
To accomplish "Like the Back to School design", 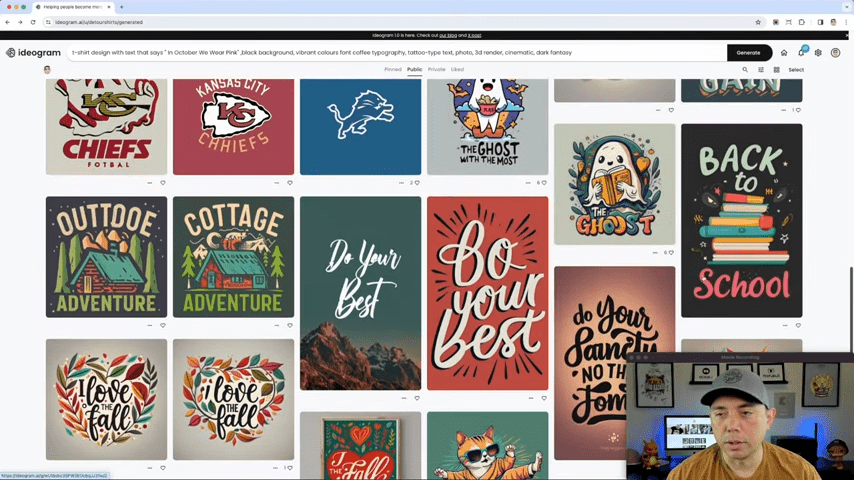I will [x=798, y=325].
